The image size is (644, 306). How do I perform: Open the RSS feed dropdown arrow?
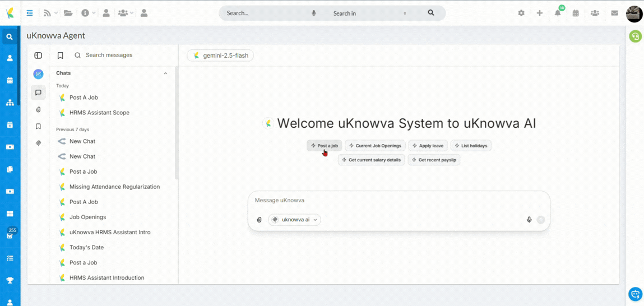(x=56, y=13)
